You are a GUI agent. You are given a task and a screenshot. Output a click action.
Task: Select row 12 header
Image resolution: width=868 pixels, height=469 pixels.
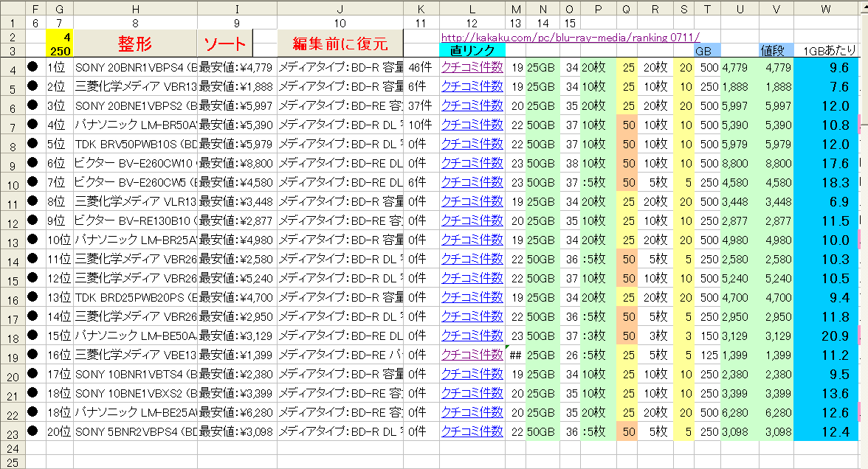13,221
